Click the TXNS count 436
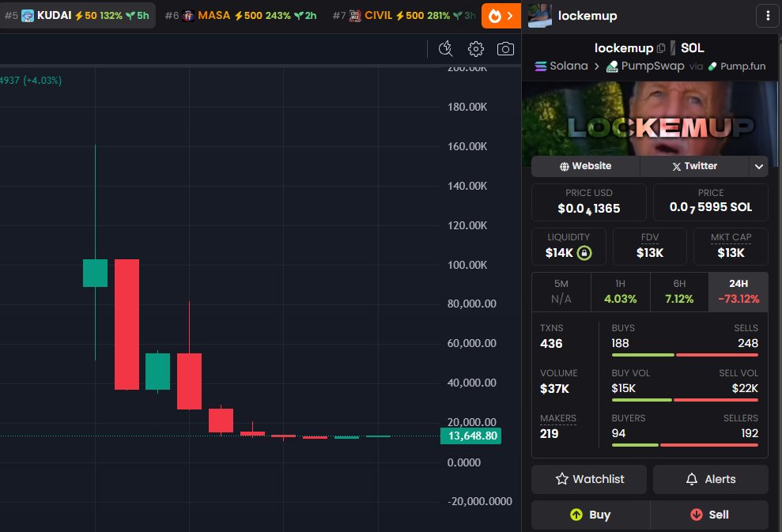This screenshot has height=532, width=782. (551, 344)
